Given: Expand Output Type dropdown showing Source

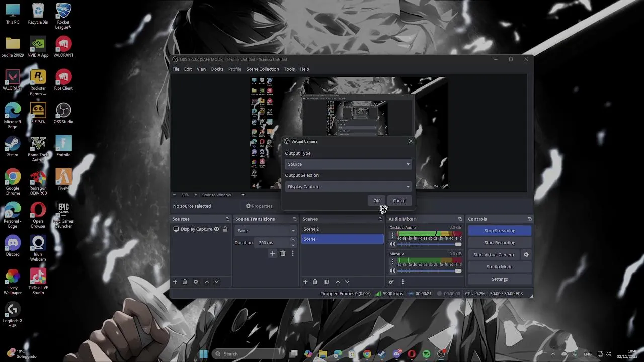Looking at the screenshot, I should coord(348,164).
